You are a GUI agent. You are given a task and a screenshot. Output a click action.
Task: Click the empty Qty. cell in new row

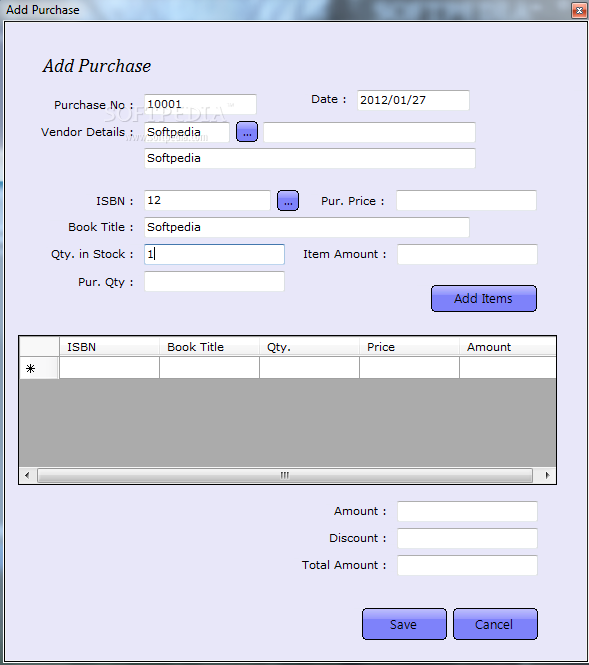[310, 368]
